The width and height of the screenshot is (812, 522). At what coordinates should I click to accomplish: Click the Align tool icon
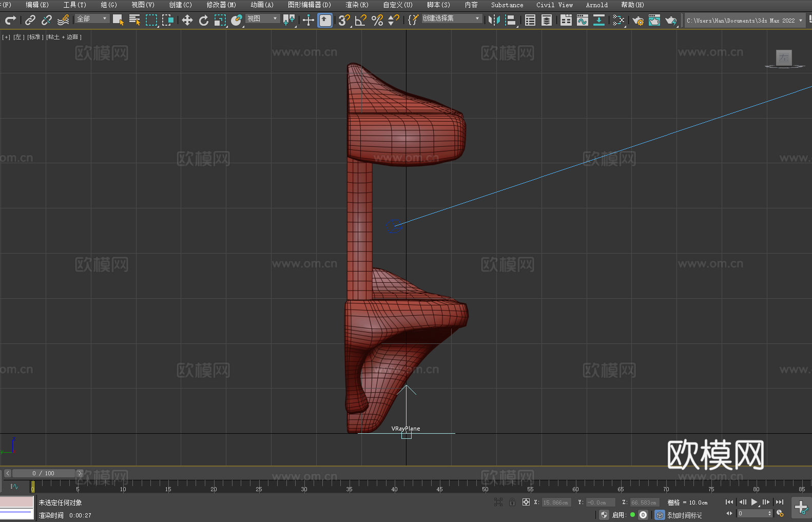click(x=511, y=20)
